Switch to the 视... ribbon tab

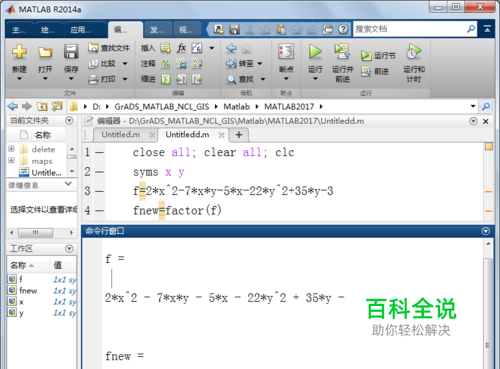point(186,30)
